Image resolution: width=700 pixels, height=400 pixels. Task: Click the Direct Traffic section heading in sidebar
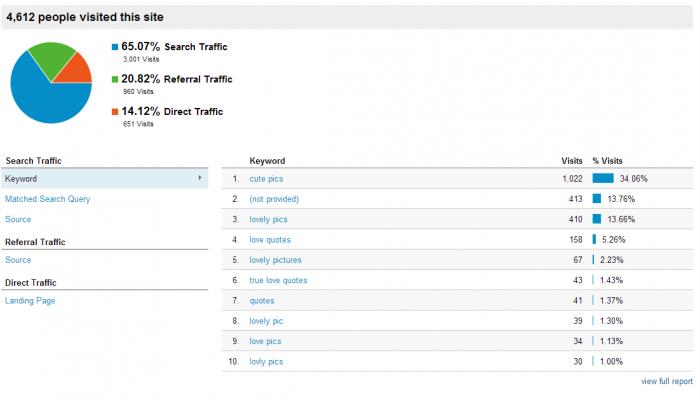tap(31, 283)
